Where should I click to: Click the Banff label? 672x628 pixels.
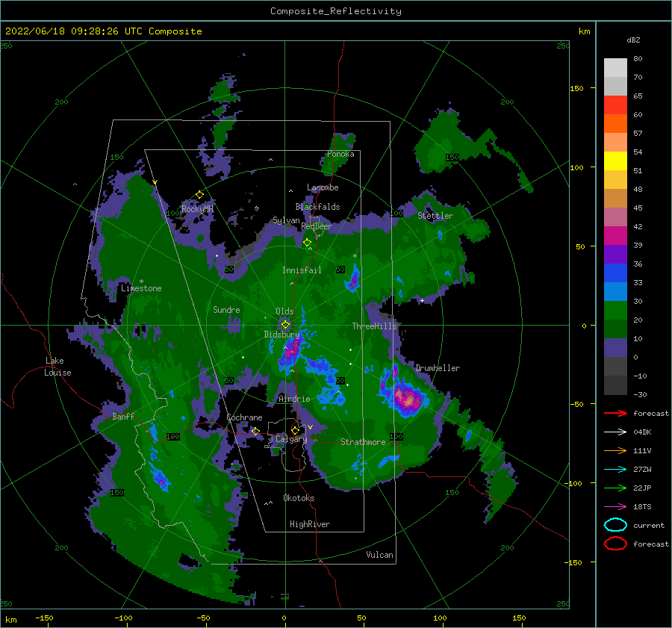click(123, 416)
